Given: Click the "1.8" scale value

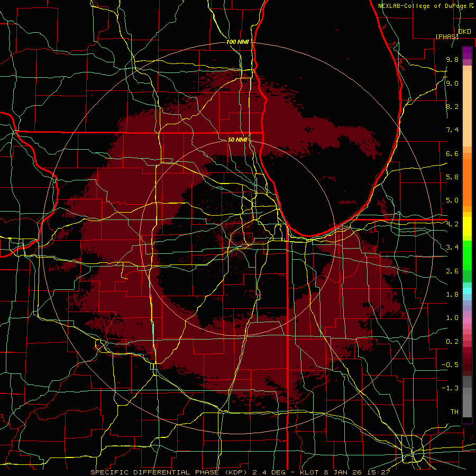Looking at the screenshot, I should [452, 295].
